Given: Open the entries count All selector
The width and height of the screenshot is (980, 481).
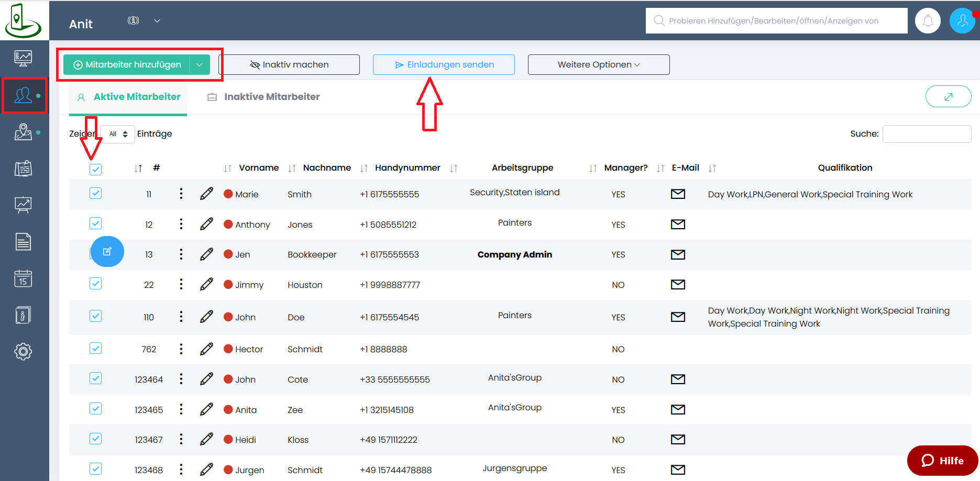Looking at the screenshot, I should click(x=118, y=134).
